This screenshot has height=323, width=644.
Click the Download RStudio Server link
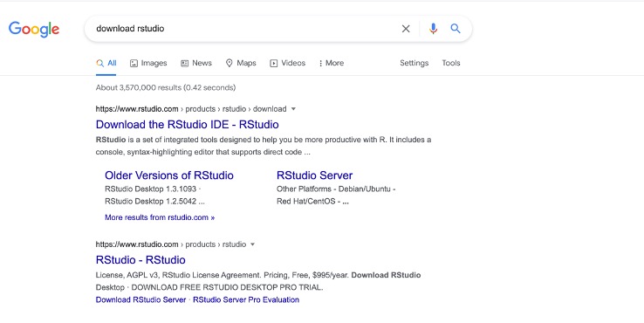pos(140,299)
